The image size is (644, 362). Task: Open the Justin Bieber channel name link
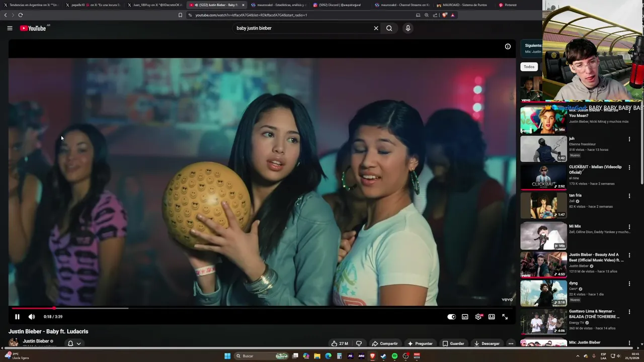pyautogui.click(x=36, y=341)
